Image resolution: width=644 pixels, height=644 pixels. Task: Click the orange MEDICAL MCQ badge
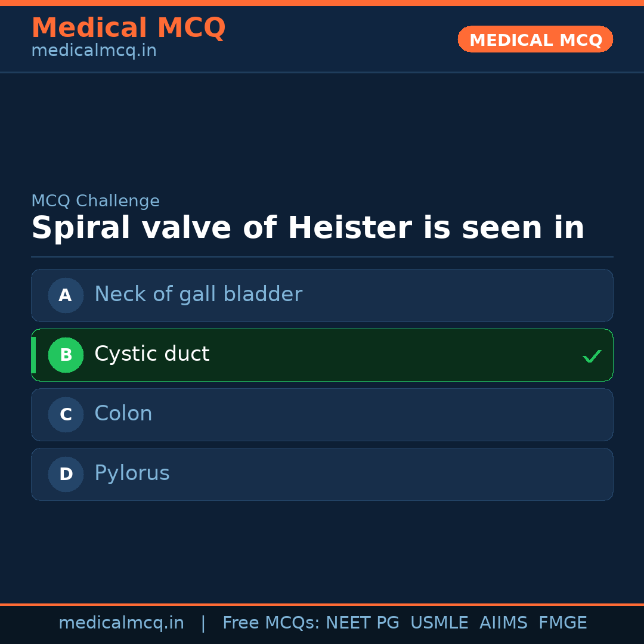tap(535, 39)
